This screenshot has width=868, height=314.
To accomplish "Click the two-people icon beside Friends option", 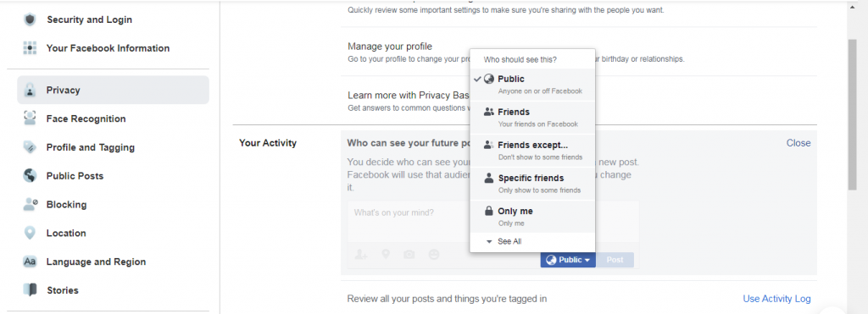I will (x=489, y=113).
